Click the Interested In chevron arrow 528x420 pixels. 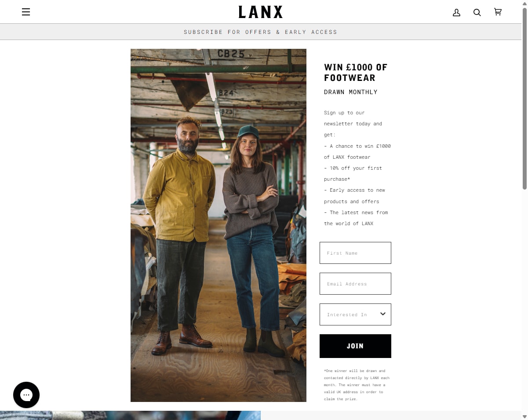click(382, 314)
